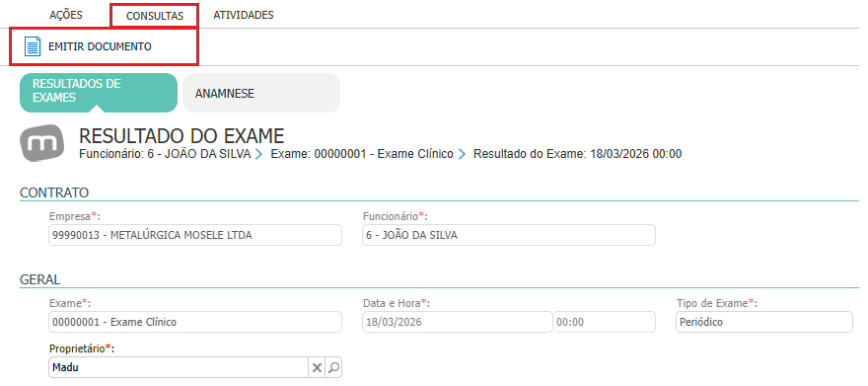This screenshot has height=386, width=868.
Task: Click the chevron after JOÃO DA SILVA breadcrumb
Action: 258,155
